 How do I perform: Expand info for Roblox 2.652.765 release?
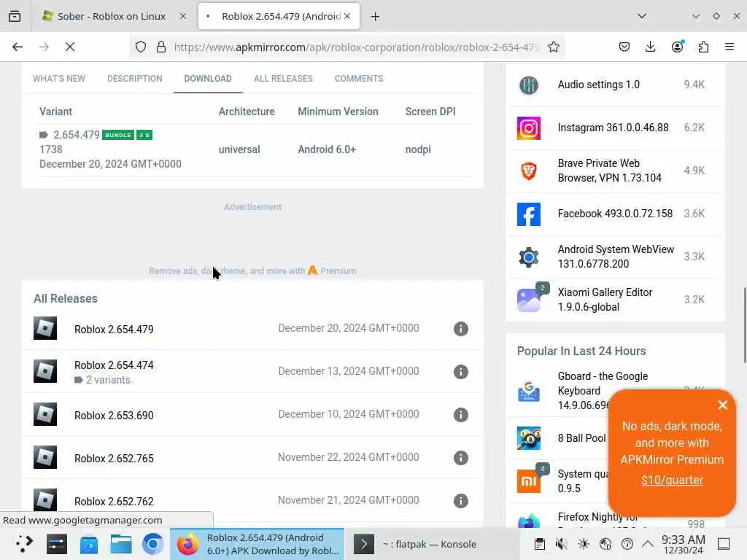pos(461,458)
